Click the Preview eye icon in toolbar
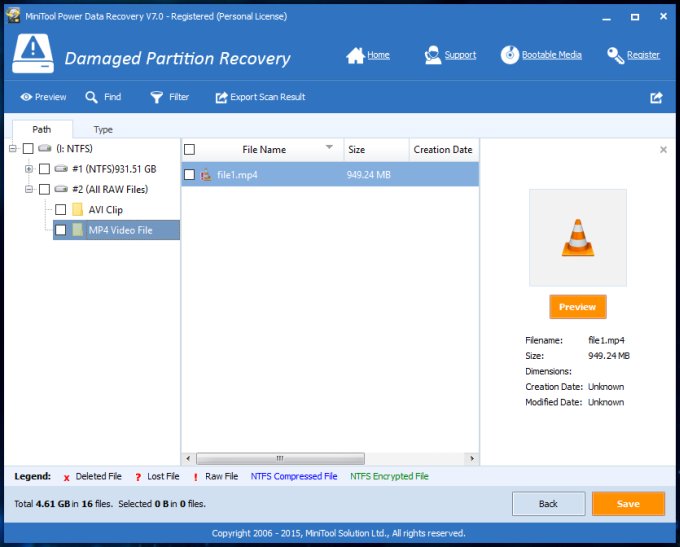Image resolution: width=680 pixels, height=547 pixels. [x=26, y=97]
